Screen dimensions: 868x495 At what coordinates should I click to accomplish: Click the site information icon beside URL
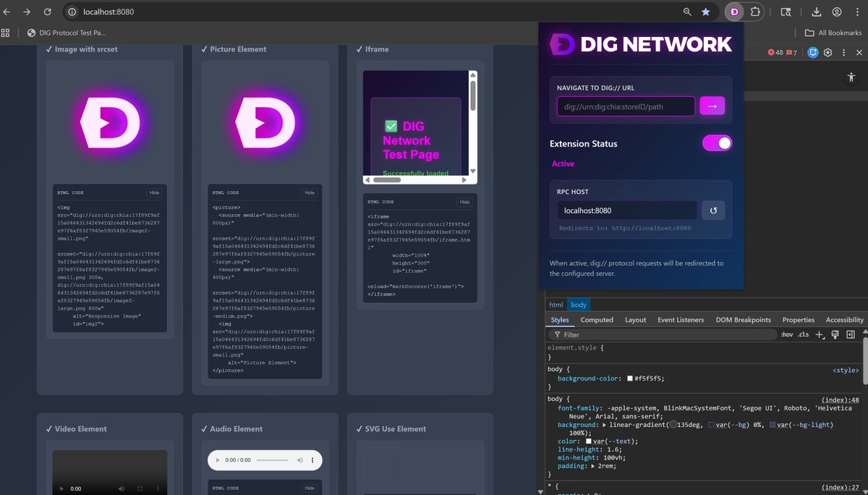[x=72, y=12]
